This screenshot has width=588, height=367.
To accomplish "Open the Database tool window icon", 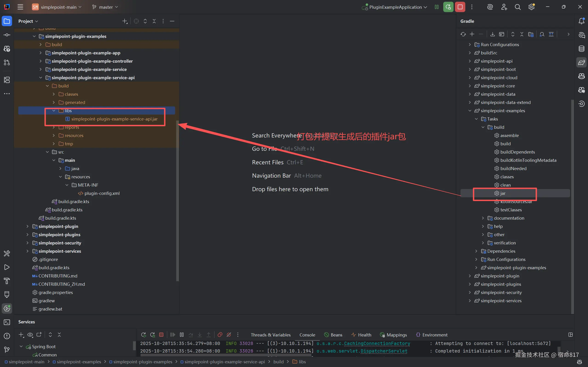I will coord(581,49).
